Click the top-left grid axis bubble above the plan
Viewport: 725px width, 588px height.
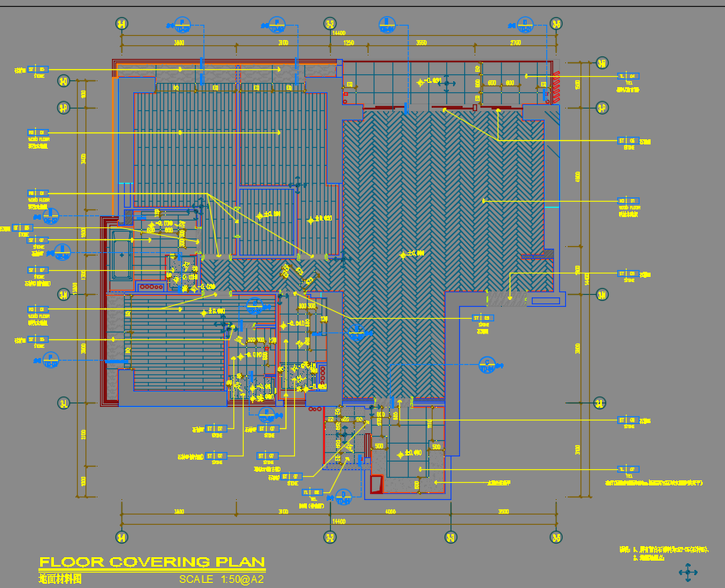[121, 24]
